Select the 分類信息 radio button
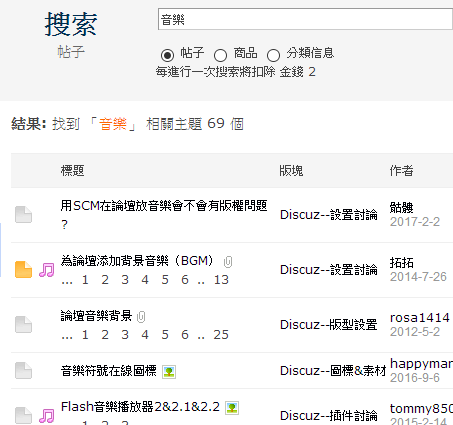The height and width of the screenshot is (425, 453). [x=273, y=55]
